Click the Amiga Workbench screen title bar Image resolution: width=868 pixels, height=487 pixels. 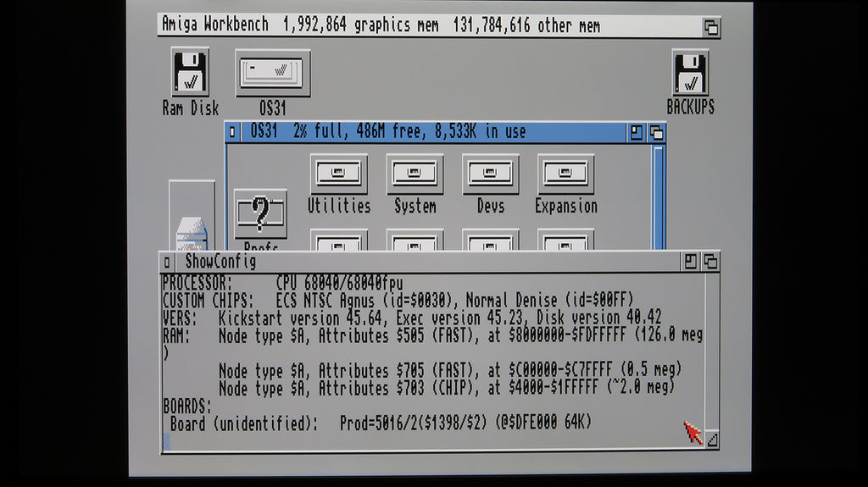click(x=424, y=25)
